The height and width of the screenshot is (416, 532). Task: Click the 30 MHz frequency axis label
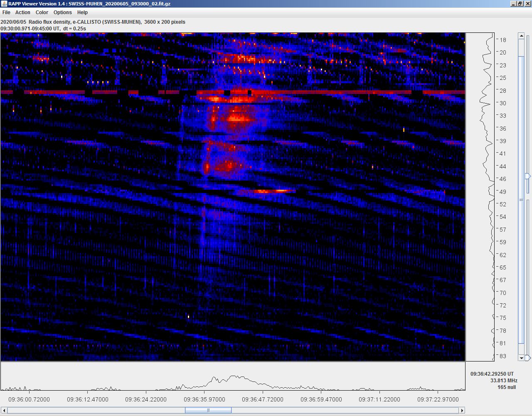point(503,103)
